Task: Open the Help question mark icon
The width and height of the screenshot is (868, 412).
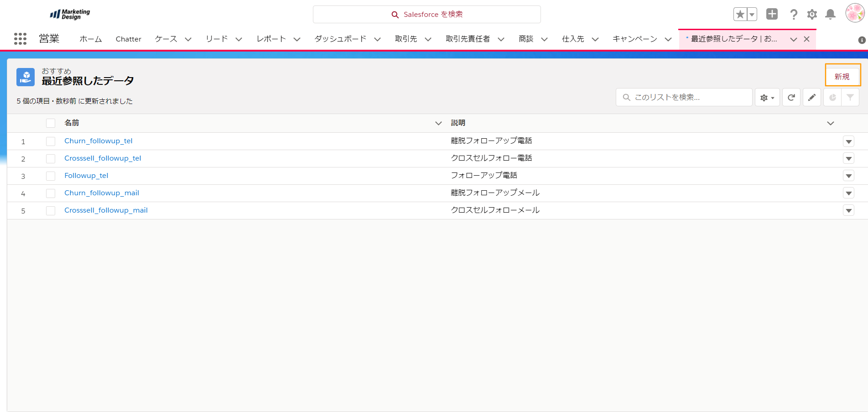Action: (x=794, y=15)
